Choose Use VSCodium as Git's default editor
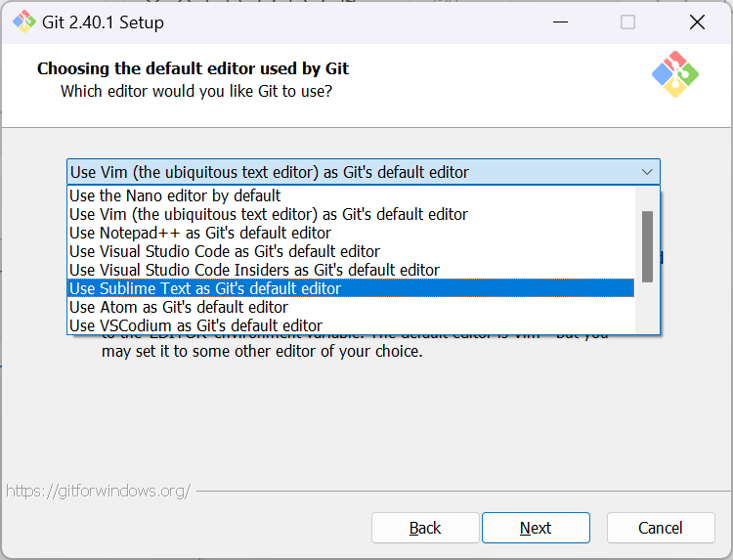733x560 pixels. [x=351, y=325]
